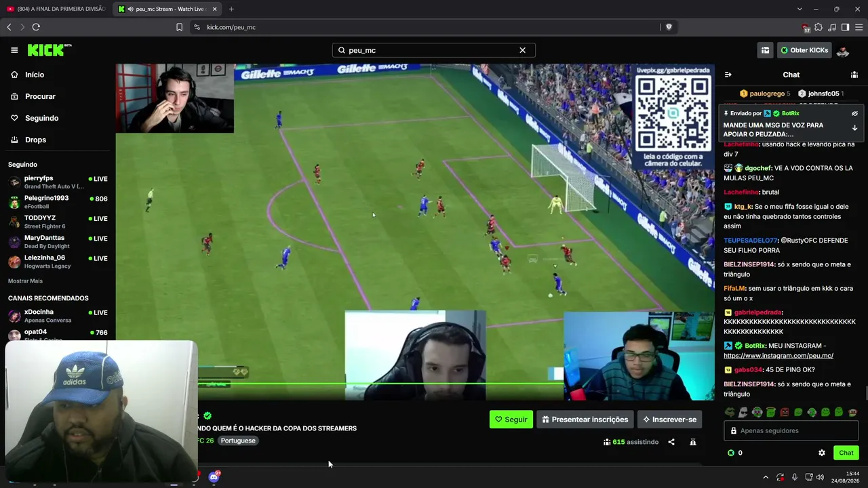
Task: Open MaryDanttas followed channel
Action: click(x=57, y=242)
